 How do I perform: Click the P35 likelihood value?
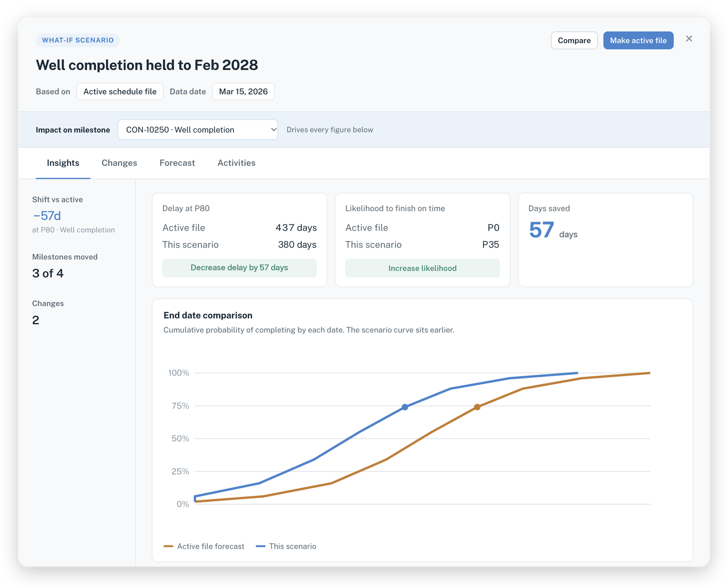[490, 245]
